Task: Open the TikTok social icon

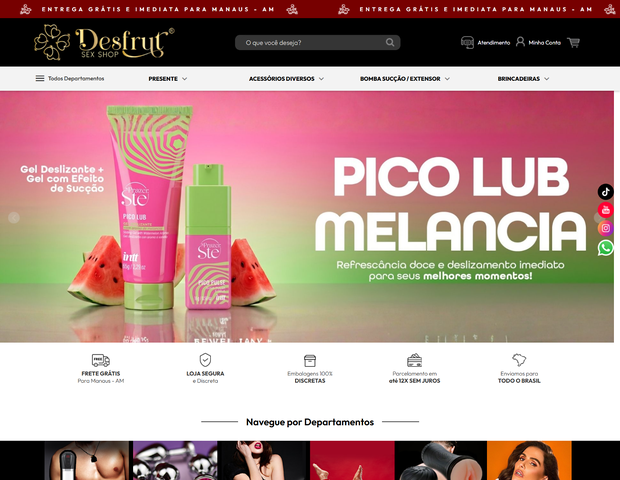Action: pos(605,192)
